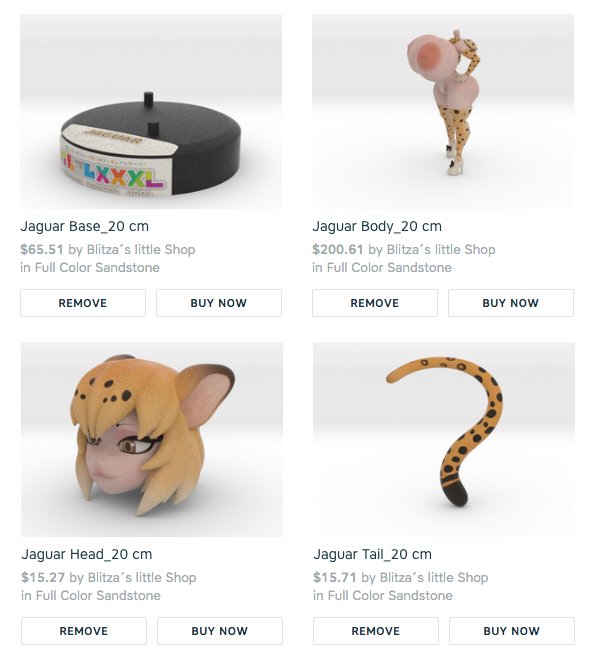Visit Blitza's little Shop under Jaguar Base
The width and height of the screenshot is (589, 662).
point(141,250)
